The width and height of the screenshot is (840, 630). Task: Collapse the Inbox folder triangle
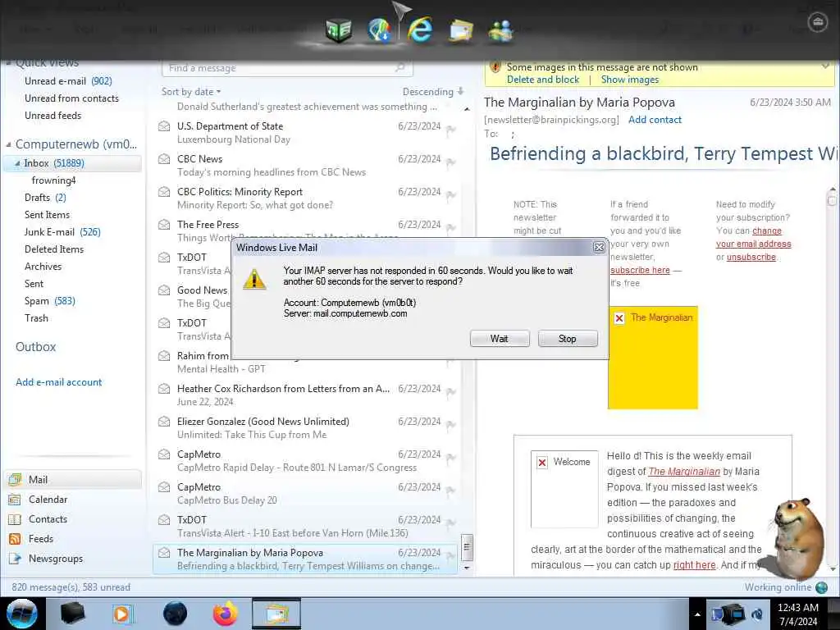coord(17,163)
